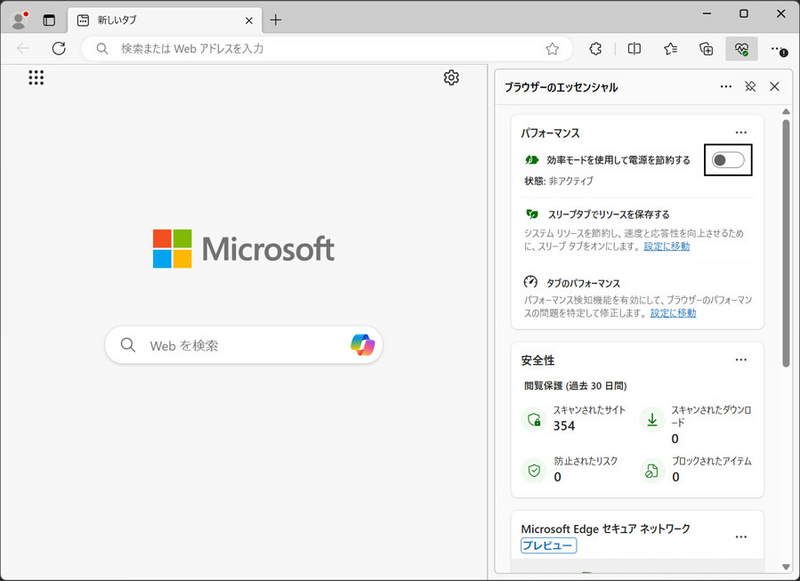Click 設定に移動 link under タブのパフォーマンス
800x581 pixels.
[x=673, y=313]
